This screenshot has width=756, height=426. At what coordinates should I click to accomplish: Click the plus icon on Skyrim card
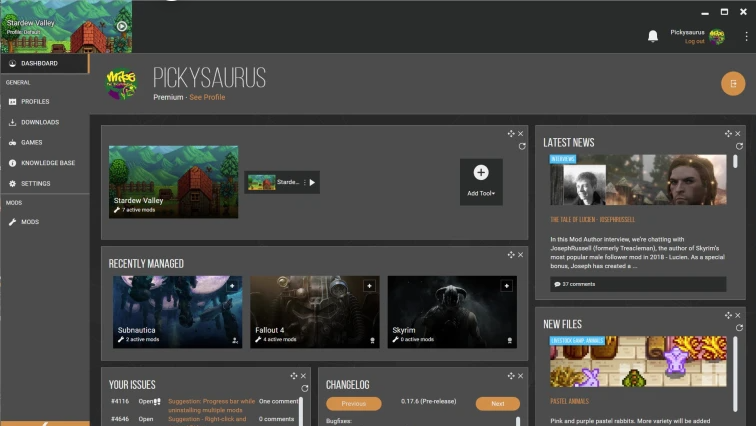tap(506, 286)
